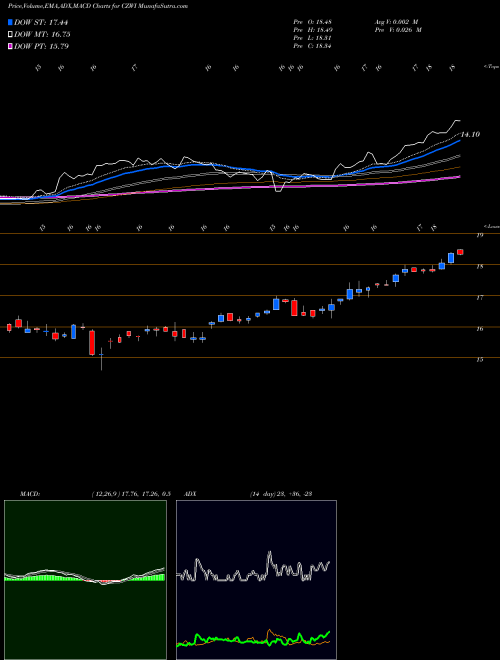
Task: Open the green MACD histogram chart
Action: pos(85,580)
